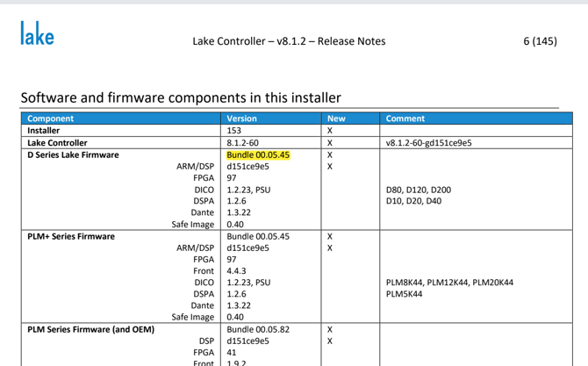Click the PLM+ Series Firmware label
Screen dimensions: 588x366
click(70, 236)
